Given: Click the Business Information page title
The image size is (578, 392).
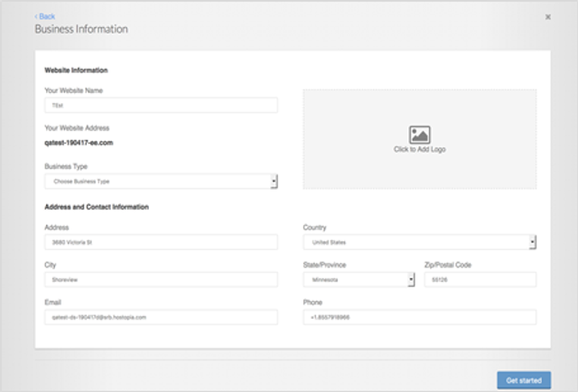Looking at the screenshot, I should pos(81,29).
